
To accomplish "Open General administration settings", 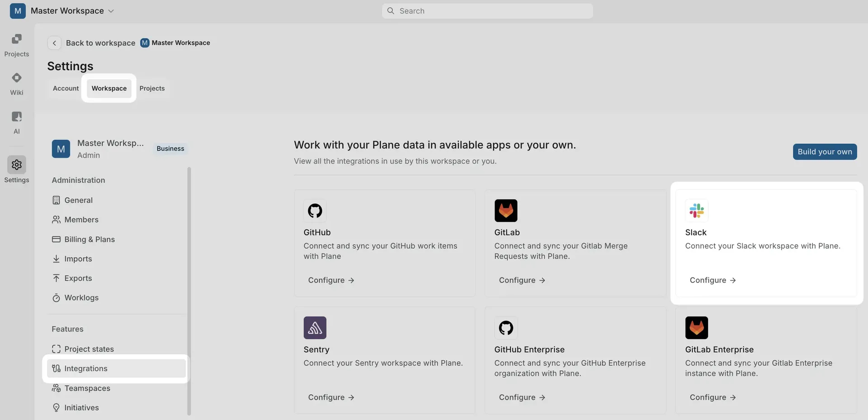I will 117,200.
